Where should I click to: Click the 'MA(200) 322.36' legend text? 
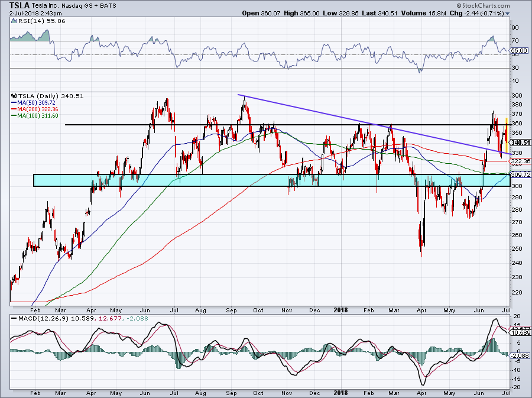coord(38,109)
